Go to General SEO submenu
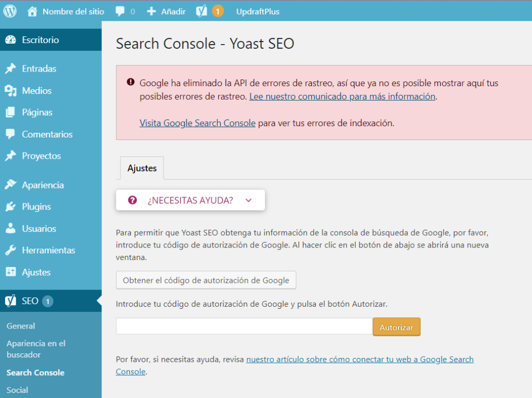 pos(21,326)
